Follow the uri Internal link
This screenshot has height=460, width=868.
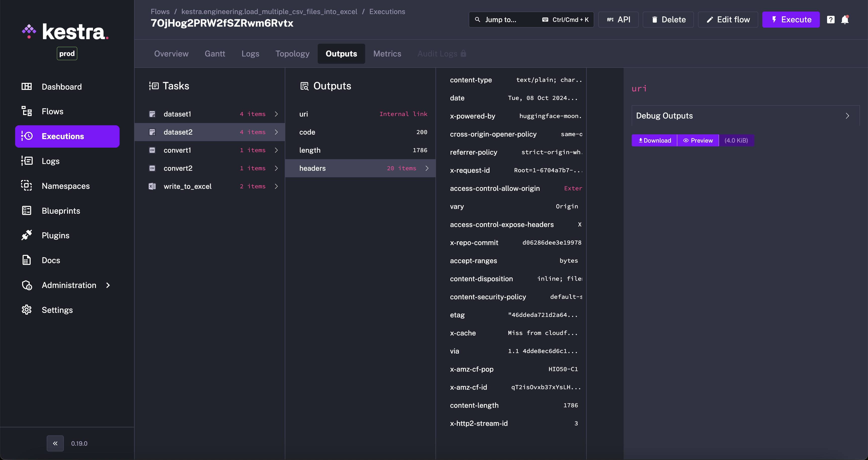[403, 114]
